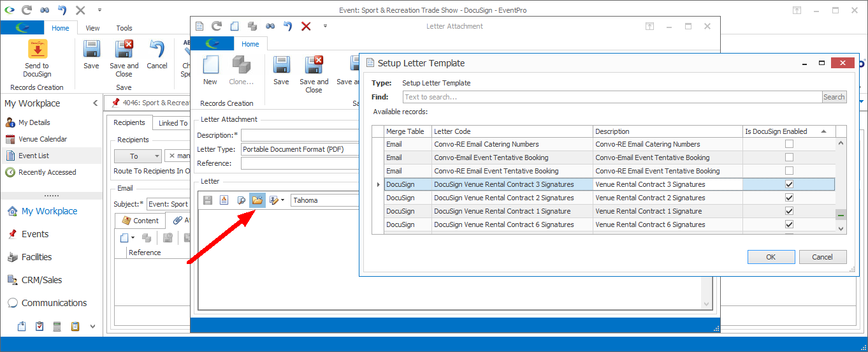Click the Cancel icon in the Event ribbon

point(157,54)
